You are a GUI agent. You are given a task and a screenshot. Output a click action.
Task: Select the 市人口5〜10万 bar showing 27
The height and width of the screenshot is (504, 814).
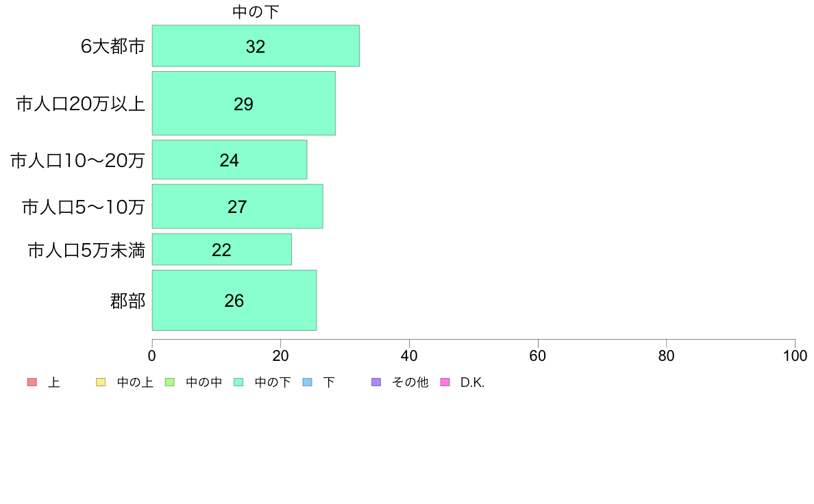[x=237, y=206]
